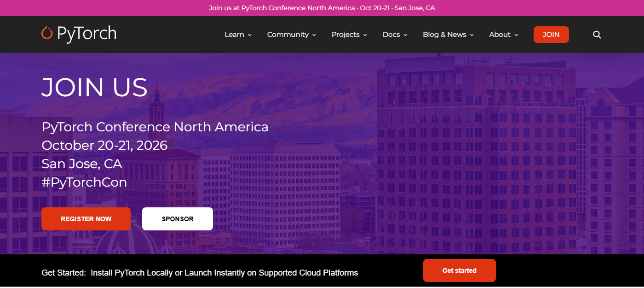Viewport: 644px width, 288px height.
Task: Click the #PyTorchCon hashtag text
Action: 84,182
